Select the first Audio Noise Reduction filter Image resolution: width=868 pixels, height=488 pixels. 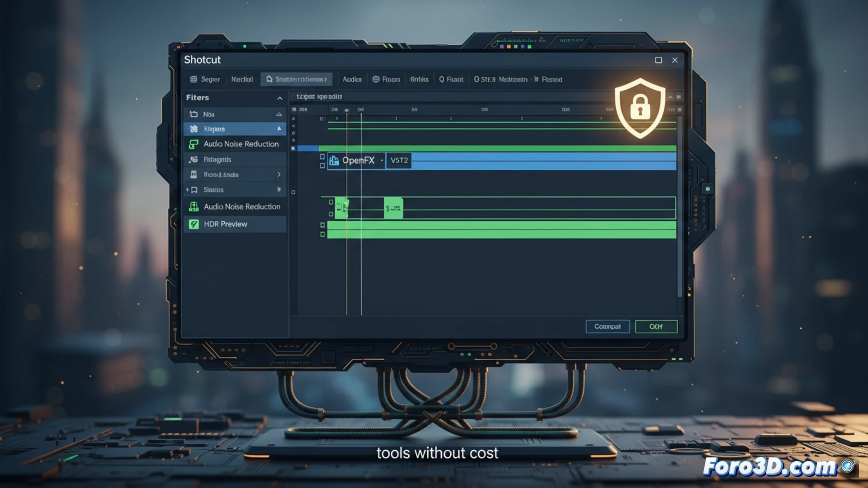(235, 144)
